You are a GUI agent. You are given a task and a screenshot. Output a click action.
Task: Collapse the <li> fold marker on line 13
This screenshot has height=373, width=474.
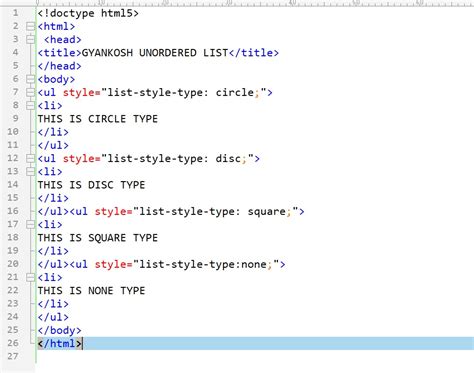click(x=30, y=172)
